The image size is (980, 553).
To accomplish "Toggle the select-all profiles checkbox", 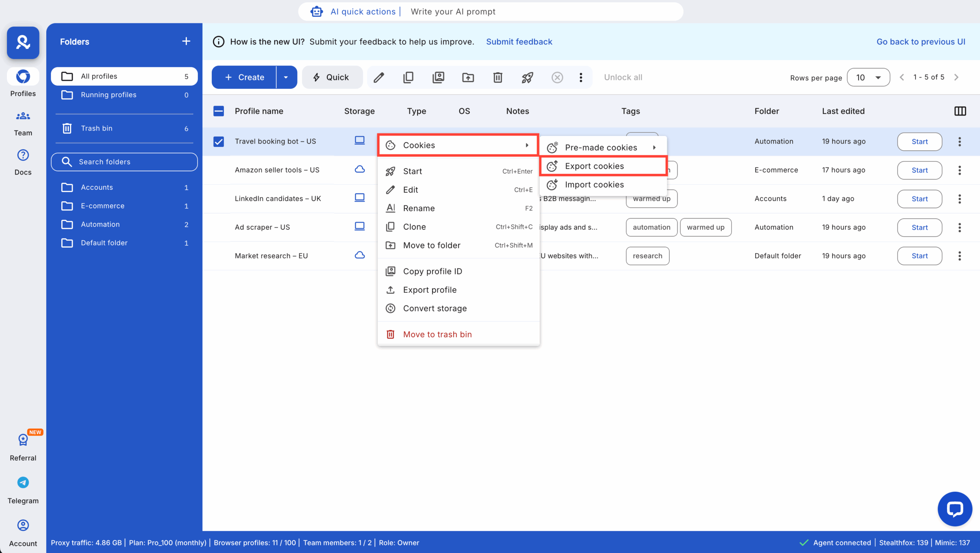I will [x=219, y=111].
